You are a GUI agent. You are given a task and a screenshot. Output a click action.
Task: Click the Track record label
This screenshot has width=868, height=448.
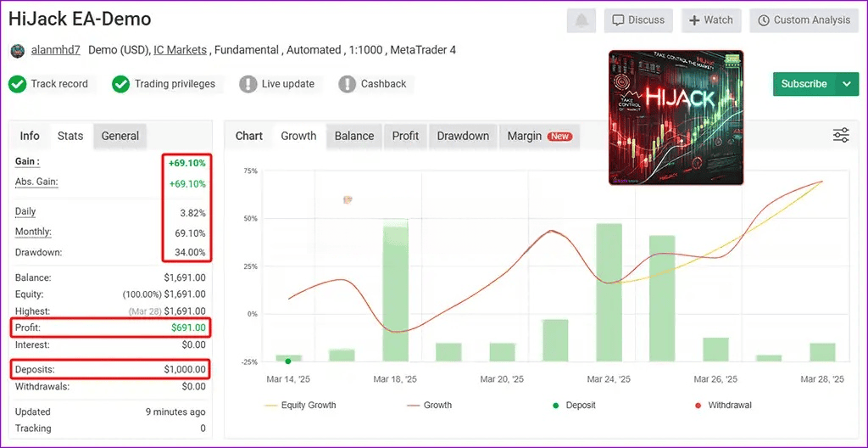pos(59,84)
